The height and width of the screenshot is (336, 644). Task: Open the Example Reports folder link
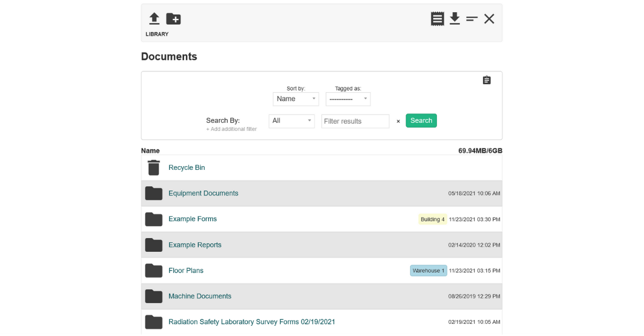click(x=195, y=245)
